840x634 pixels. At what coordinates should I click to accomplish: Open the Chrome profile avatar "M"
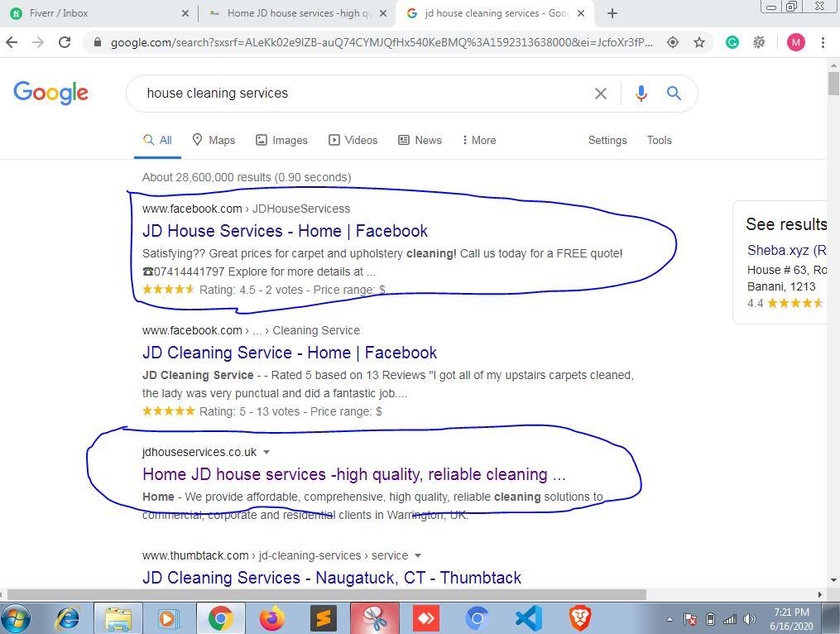pyautogui.click(x=795, y=41)
